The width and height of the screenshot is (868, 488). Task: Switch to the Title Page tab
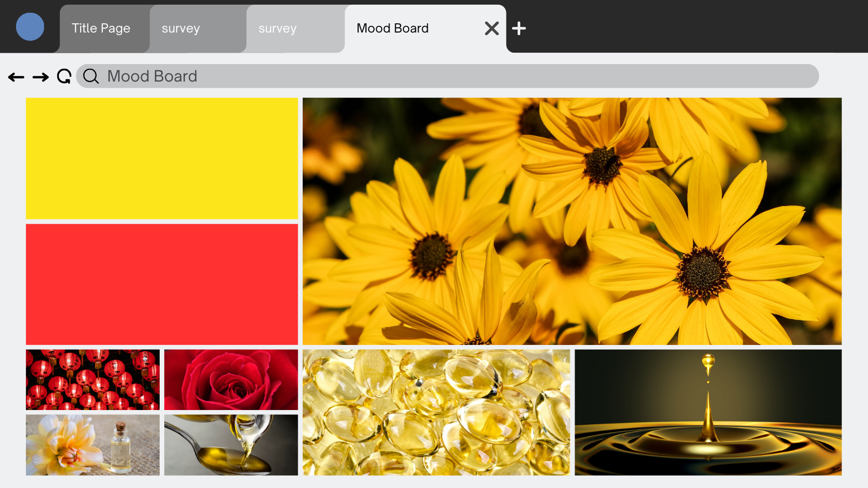[105, 28]
